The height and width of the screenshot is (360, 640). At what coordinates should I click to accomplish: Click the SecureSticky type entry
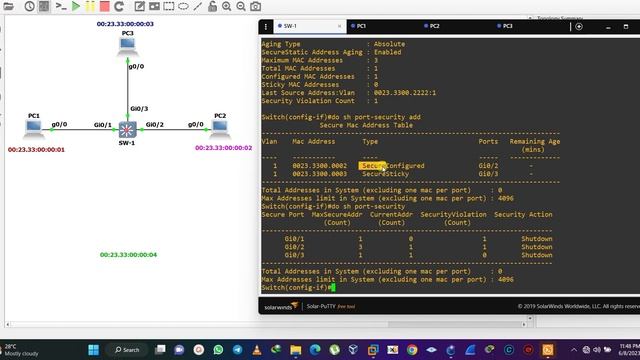pyautogui.click(x=385, y=174)
